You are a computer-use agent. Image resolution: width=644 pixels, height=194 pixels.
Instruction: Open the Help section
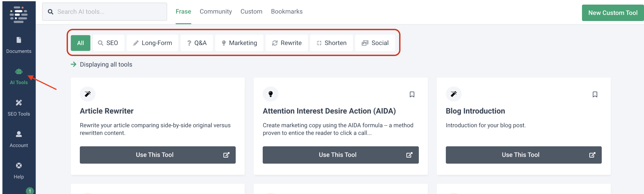(19, 171)
